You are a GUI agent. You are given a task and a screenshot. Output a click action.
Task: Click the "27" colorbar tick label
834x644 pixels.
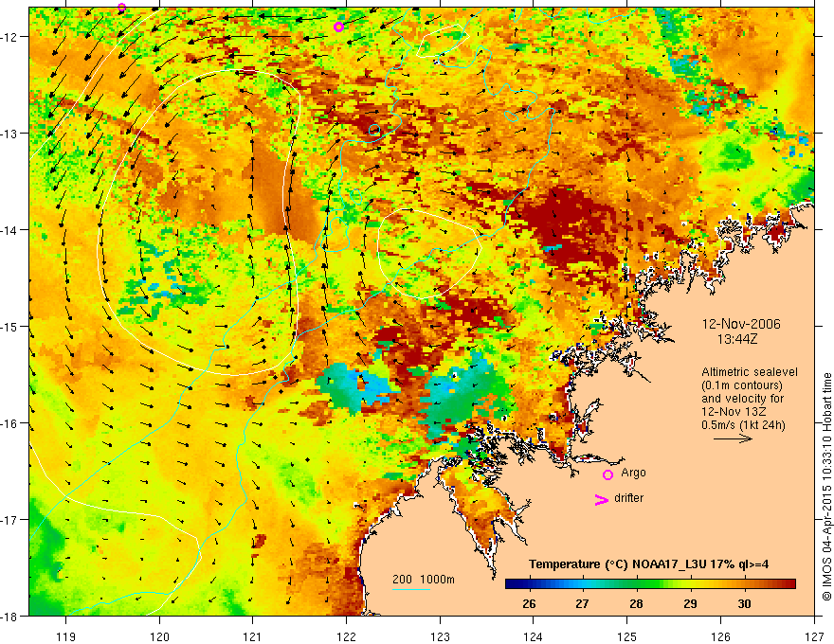583,603
